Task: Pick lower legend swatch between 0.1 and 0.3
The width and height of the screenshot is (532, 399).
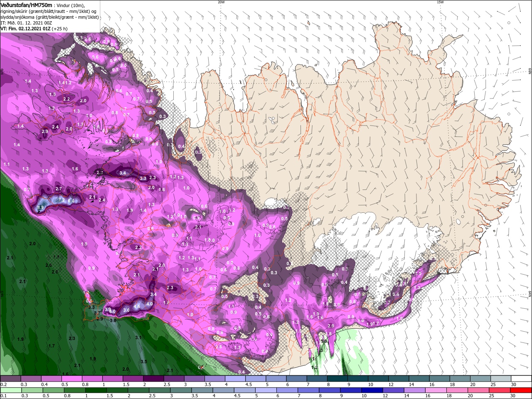Action: [x=10, y=390]
